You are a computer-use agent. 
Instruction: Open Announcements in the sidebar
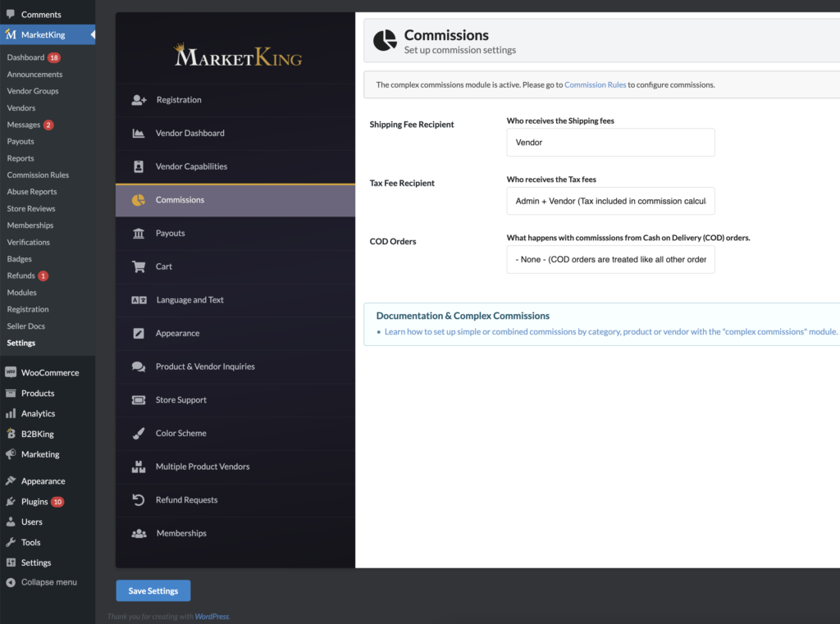click(34, 75)
